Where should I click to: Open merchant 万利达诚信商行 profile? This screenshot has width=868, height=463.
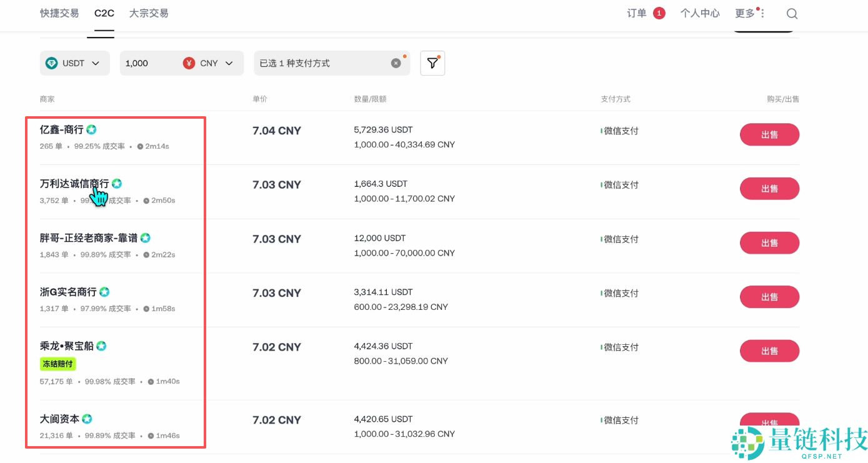click(74, 184)
